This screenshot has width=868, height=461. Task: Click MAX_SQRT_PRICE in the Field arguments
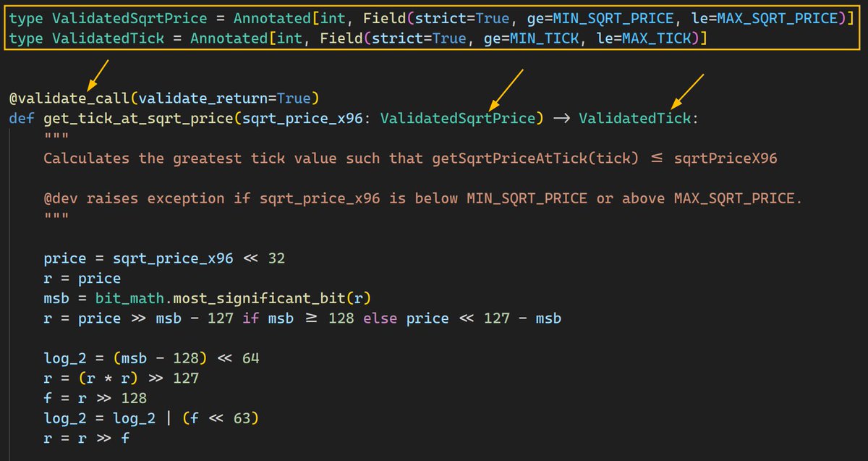(777, 19)
